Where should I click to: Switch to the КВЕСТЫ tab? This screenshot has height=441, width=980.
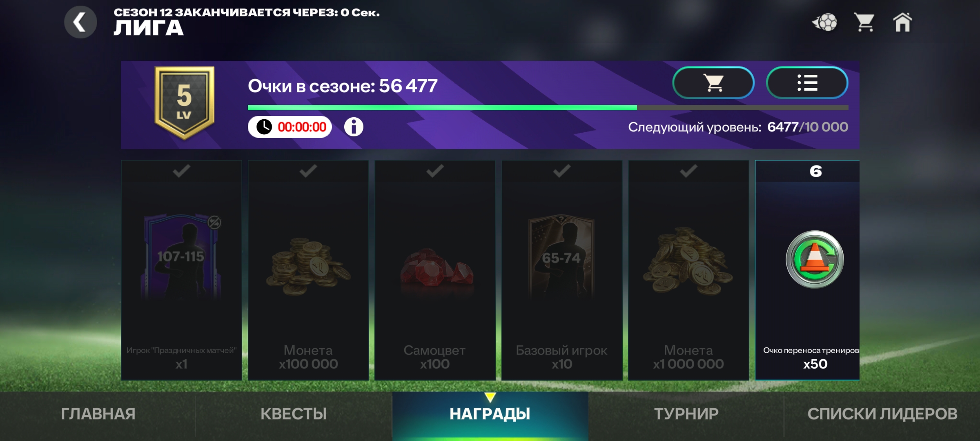294,414
